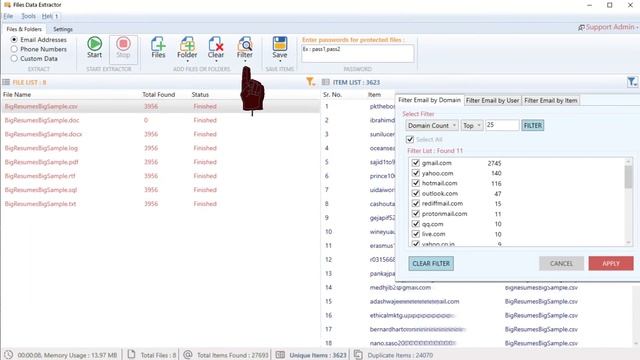This screenshot has width=640, height=360.
Task: Open the Domain Count dropdown
Action: pos(432,125)
